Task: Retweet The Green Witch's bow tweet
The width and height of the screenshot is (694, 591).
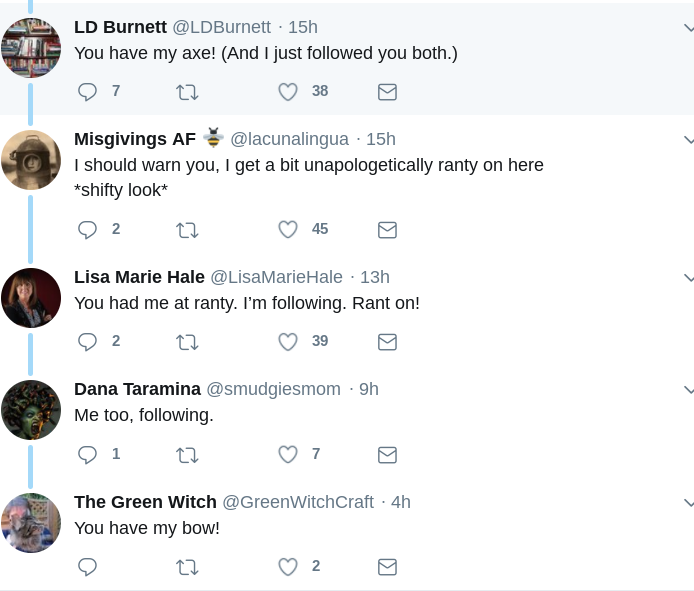Action: pyautogui.click(x=187, y=567)
